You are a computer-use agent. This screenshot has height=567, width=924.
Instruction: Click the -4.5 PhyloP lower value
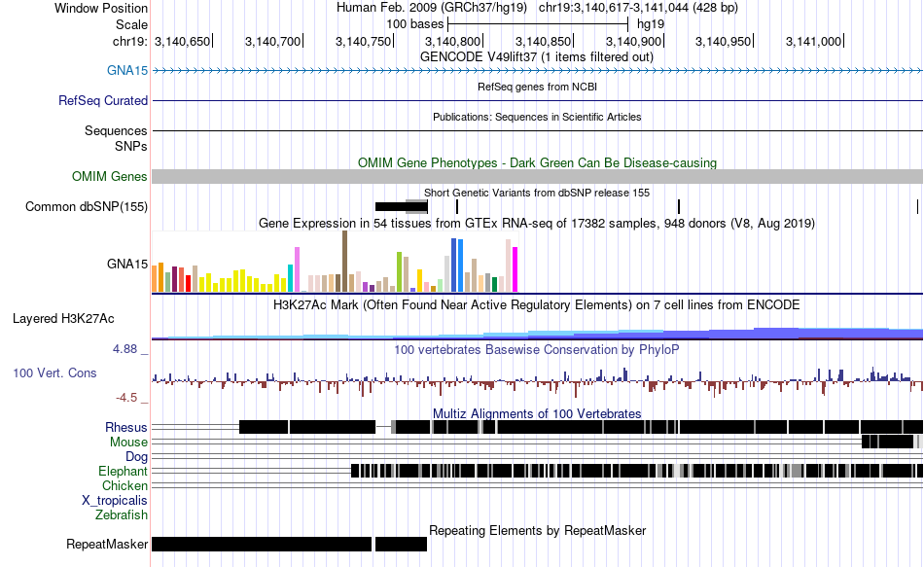(126, 398)
